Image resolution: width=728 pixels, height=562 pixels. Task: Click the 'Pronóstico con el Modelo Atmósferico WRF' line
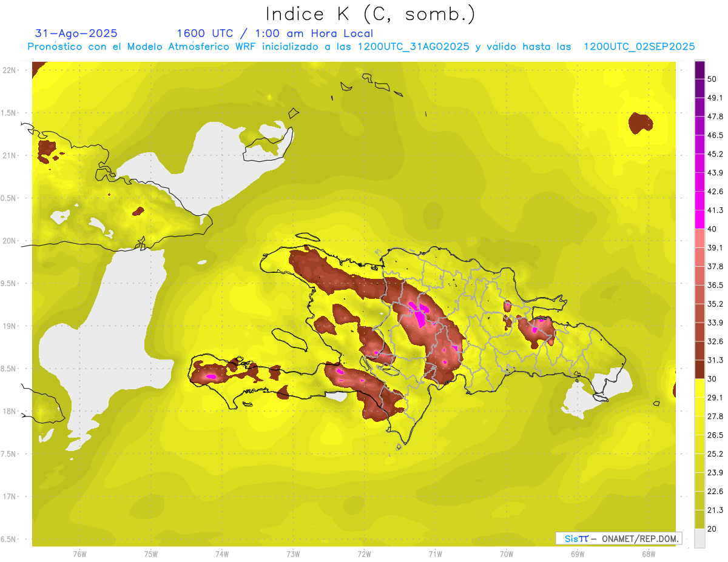pos(361,47)
